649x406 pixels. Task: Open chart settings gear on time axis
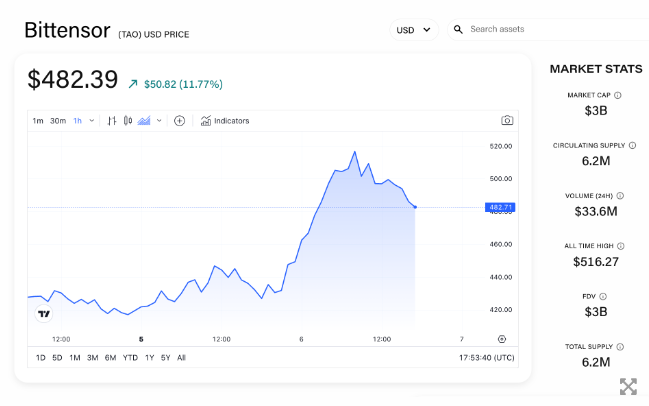point(502,339)
